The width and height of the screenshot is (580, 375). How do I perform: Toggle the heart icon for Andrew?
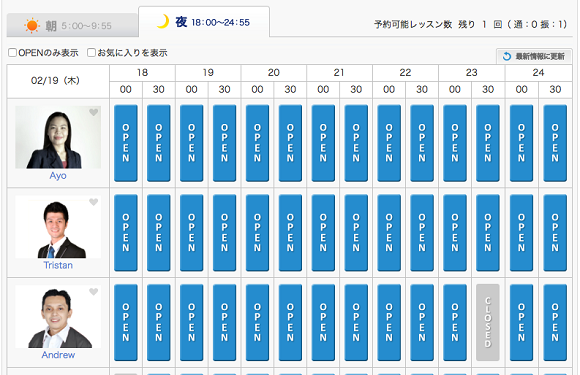(94, 292)
